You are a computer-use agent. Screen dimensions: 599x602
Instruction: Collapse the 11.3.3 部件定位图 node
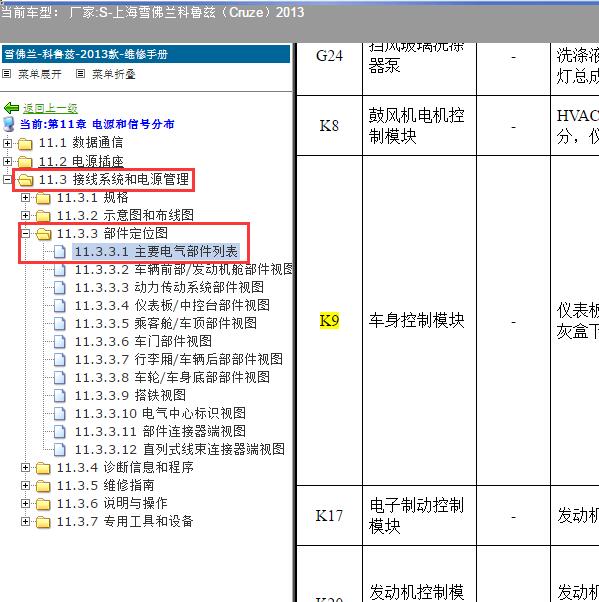(x=25, y=233)
